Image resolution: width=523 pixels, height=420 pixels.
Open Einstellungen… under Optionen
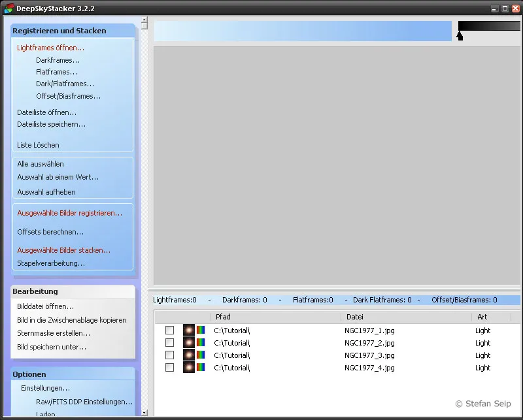point(45,388)
